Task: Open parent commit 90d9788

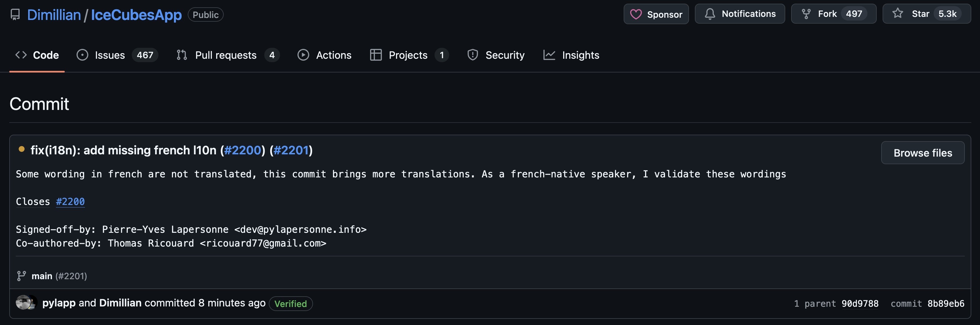Action: (x=860, y=304)
